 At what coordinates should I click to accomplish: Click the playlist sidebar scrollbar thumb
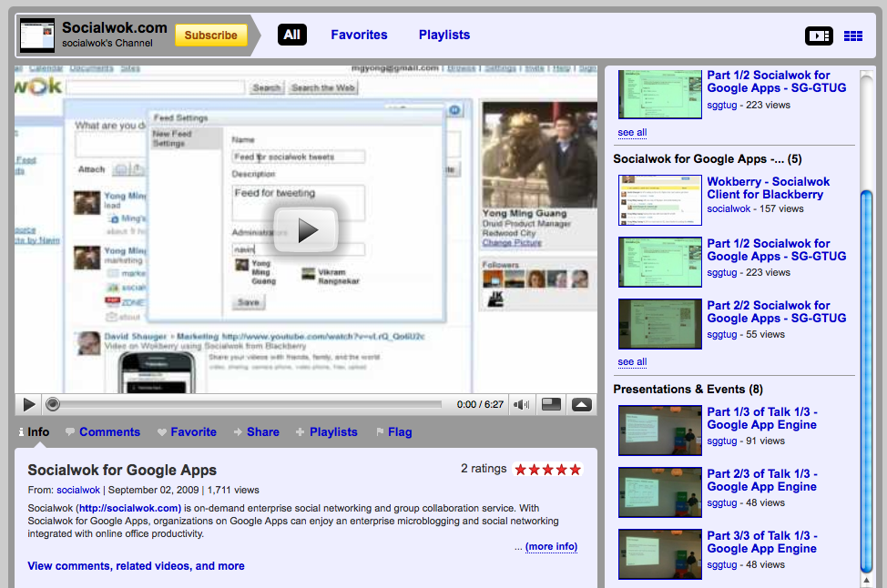tap(866, 381)
